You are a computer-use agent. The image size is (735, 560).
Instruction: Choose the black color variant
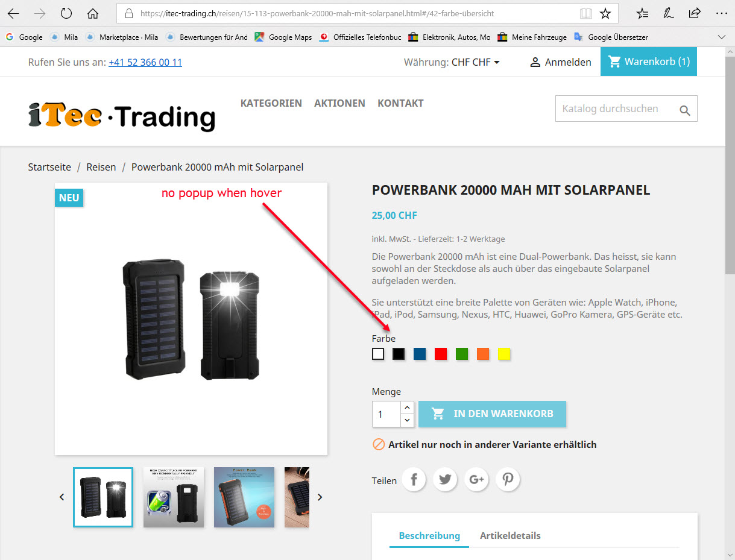point(399,354)
